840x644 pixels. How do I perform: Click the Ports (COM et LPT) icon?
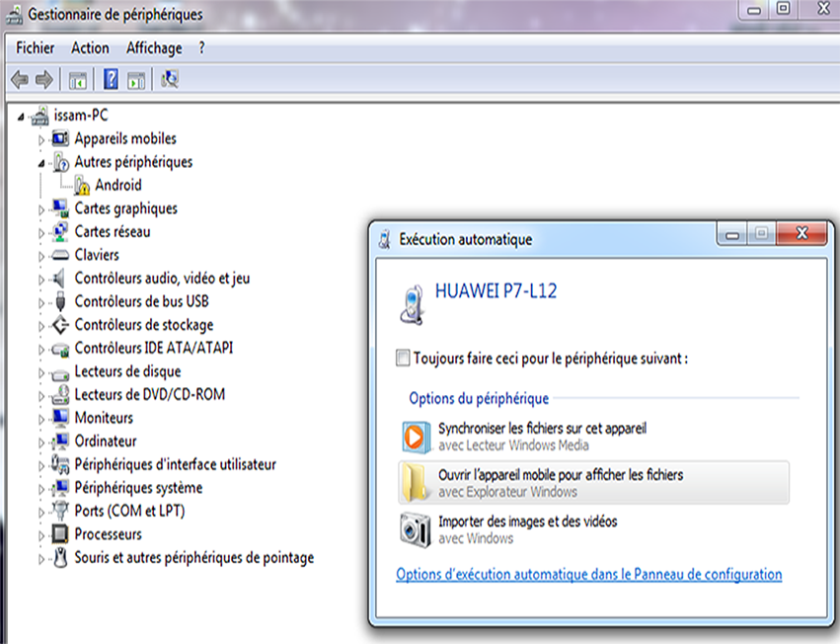(60, 511)
